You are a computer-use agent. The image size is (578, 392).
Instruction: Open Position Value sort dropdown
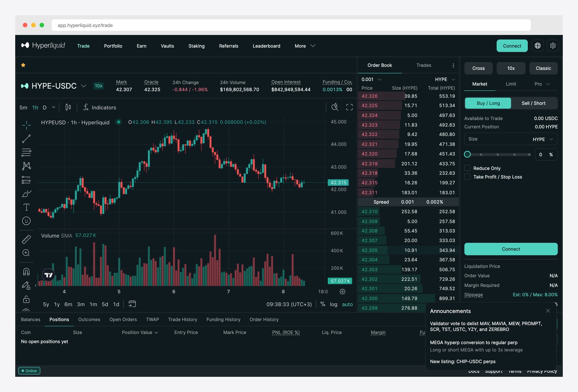140,332
